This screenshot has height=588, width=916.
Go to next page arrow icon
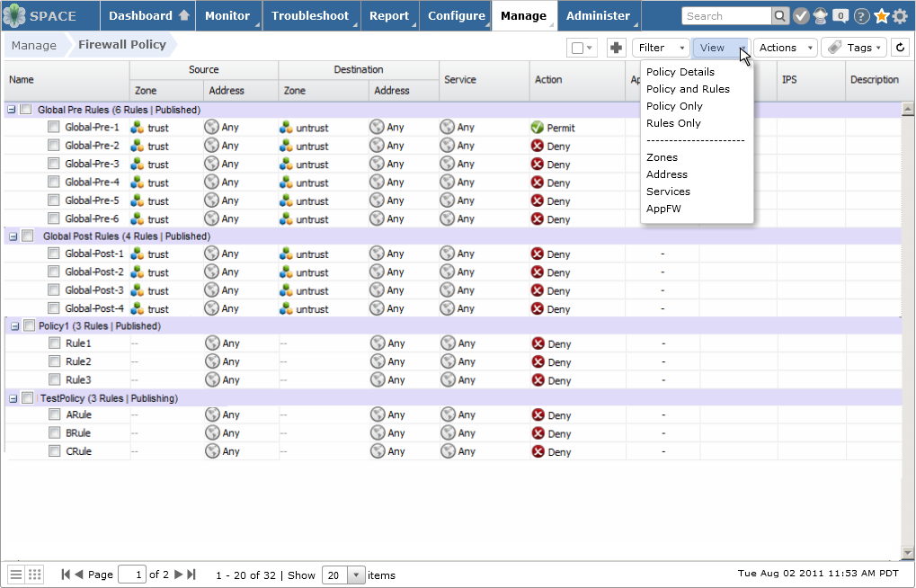point(178,575)
